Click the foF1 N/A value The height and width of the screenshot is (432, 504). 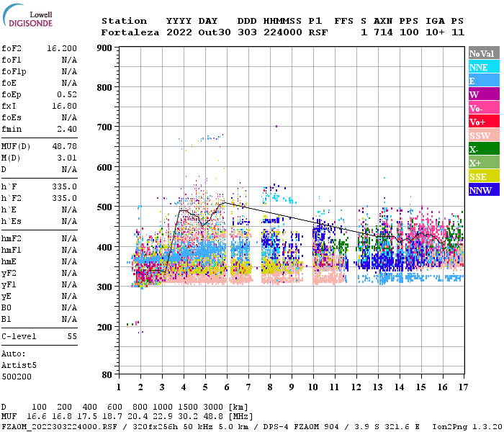click(69, 60)
